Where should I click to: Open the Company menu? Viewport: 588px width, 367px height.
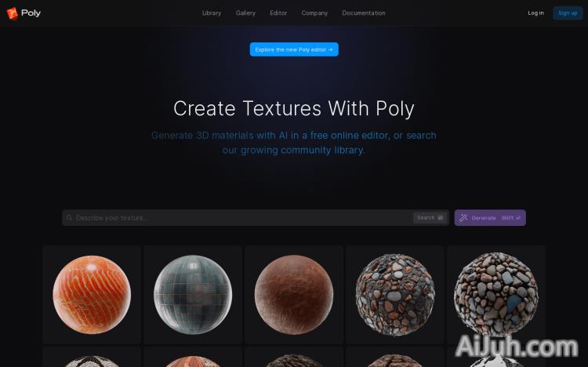pyautogui.click(x=314, y=13)
